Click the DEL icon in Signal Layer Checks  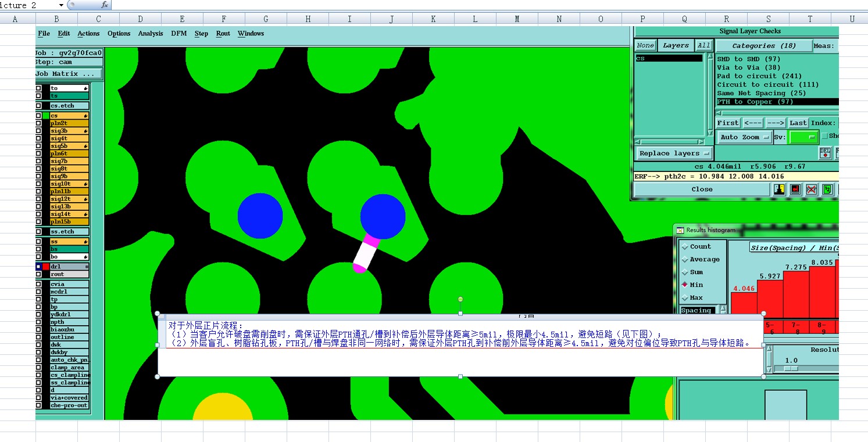[825, 153]
